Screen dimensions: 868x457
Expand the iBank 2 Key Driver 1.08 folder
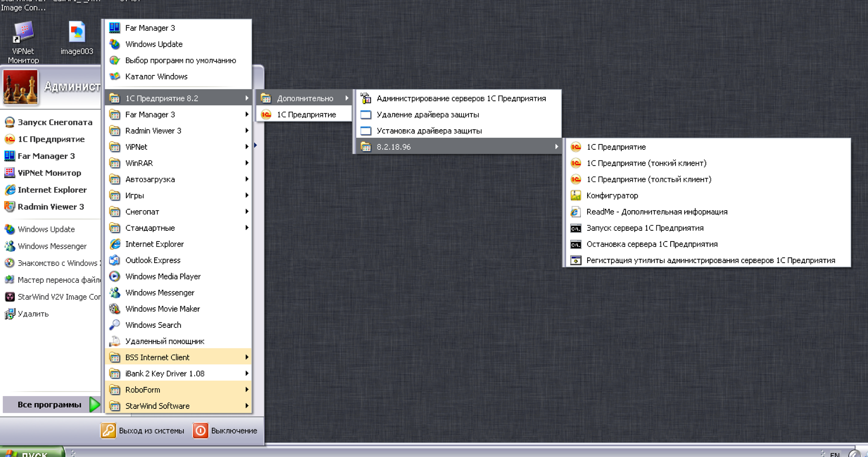click(x=178, y=374)
